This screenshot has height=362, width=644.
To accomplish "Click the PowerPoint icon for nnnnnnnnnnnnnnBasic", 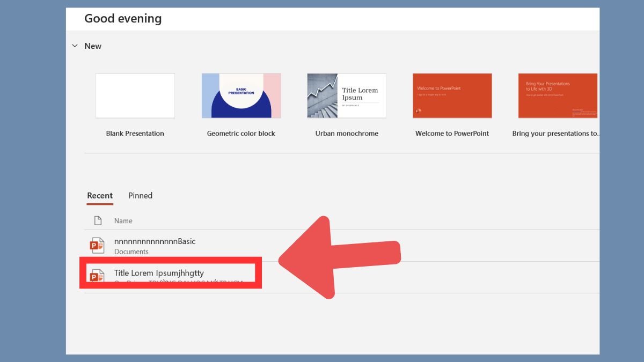I will pos(97,246).
